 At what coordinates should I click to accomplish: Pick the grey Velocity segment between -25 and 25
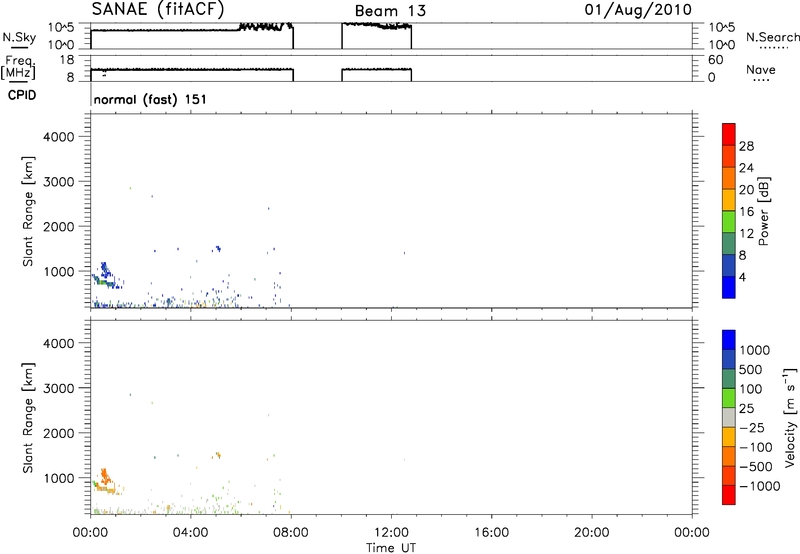pyautogui.click(x=729, y=417)
